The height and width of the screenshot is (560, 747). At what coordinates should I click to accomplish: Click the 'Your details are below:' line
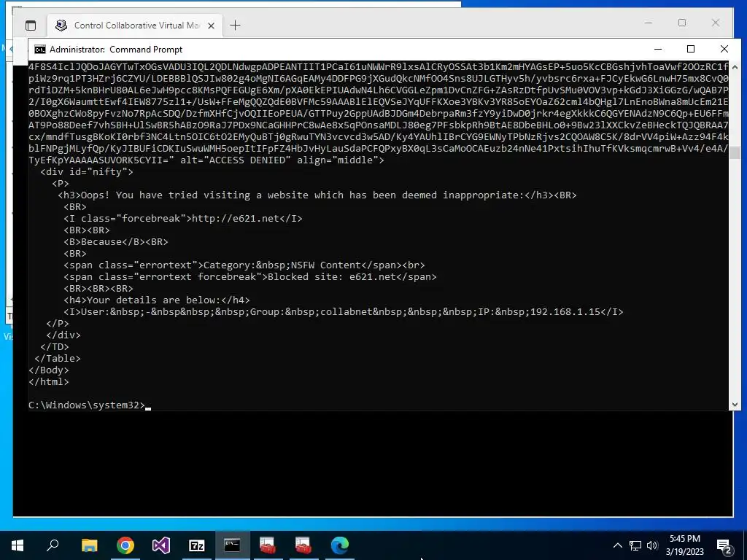(157, 300)
